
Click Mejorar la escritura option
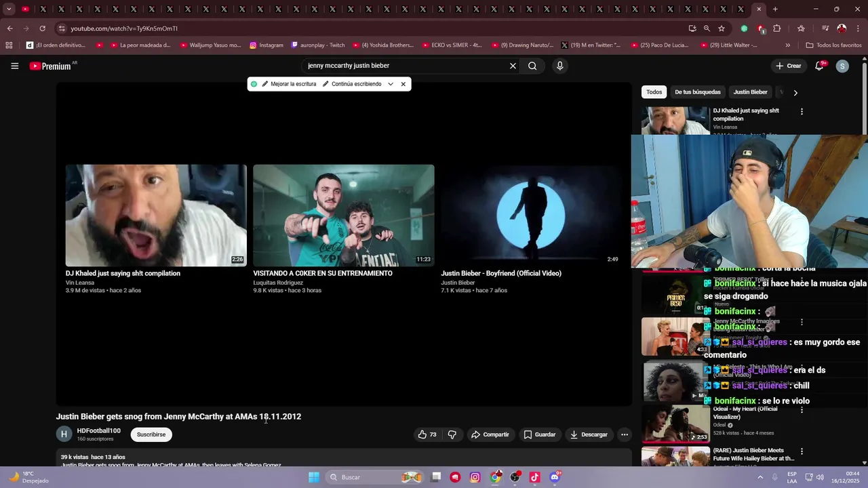tap(289, 84)
